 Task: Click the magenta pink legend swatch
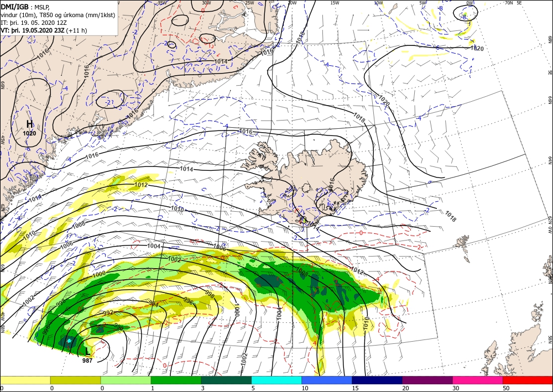[x=478, y=380]
